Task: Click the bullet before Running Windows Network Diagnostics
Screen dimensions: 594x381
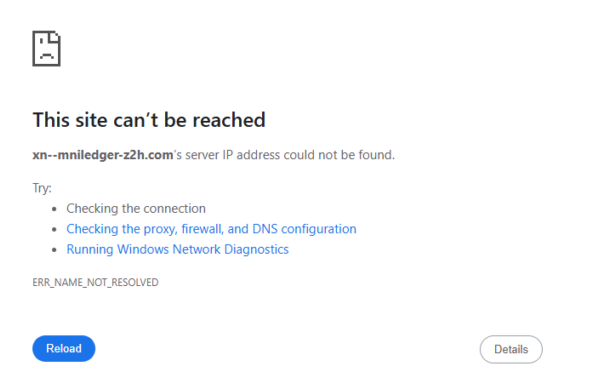Action: pyautogui.click(x=55, y=250)
